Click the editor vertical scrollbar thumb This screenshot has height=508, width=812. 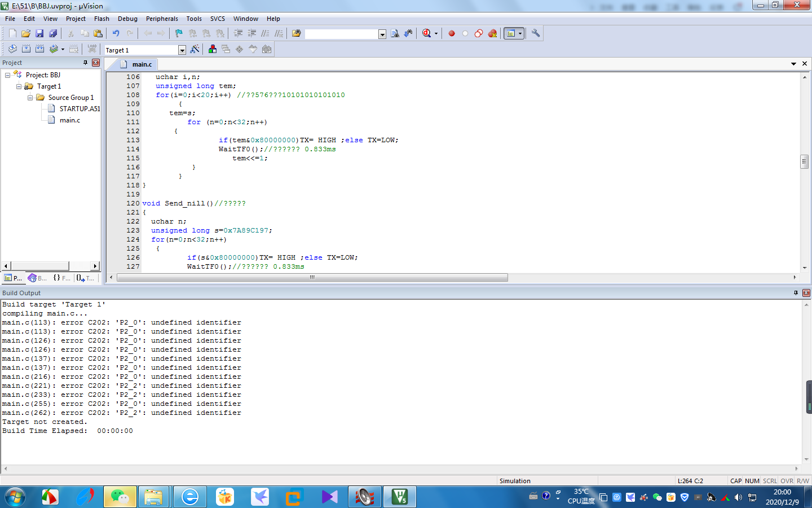pos(805,161)
